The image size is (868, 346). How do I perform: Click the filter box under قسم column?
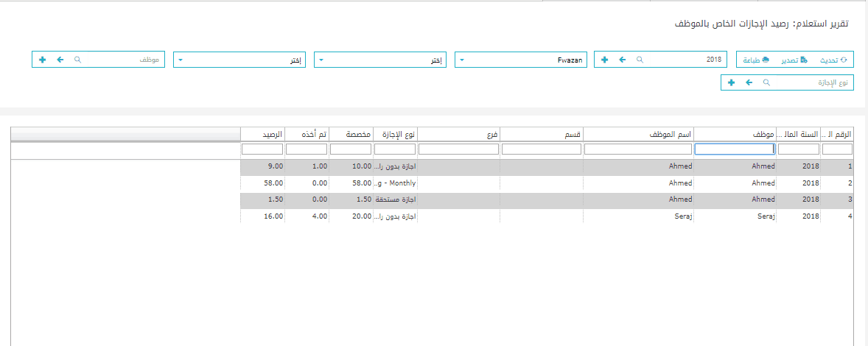click(542, 149)
